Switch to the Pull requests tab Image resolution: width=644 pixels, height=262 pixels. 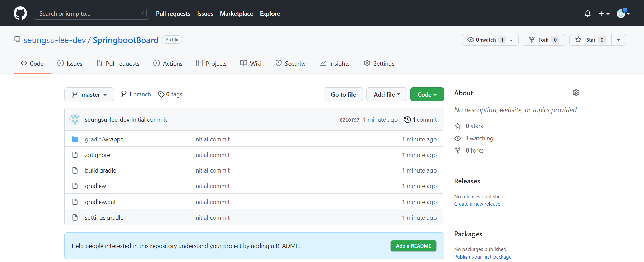pos(118,63)
